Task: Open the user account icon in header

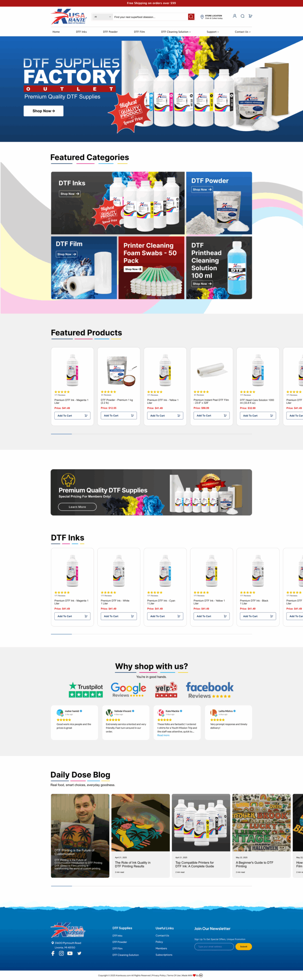Action: click(235, 16)
